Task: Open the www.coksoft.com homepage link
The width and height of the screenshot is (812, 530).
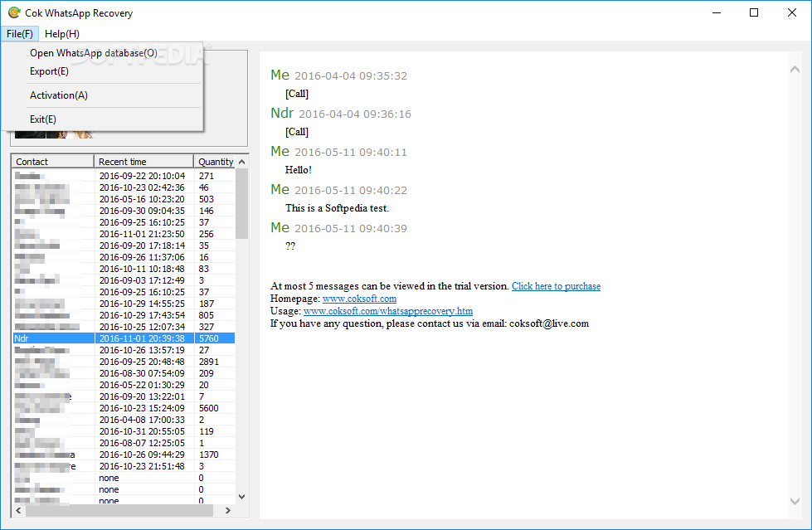Action: pos(359,299)
